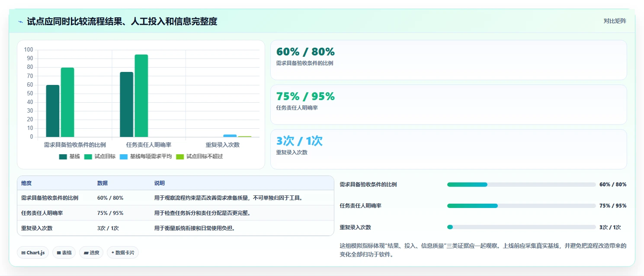Toggle the 基线每项需求平均 legend swatch
This screenshot has height=276, width=644.
point(123,156)
